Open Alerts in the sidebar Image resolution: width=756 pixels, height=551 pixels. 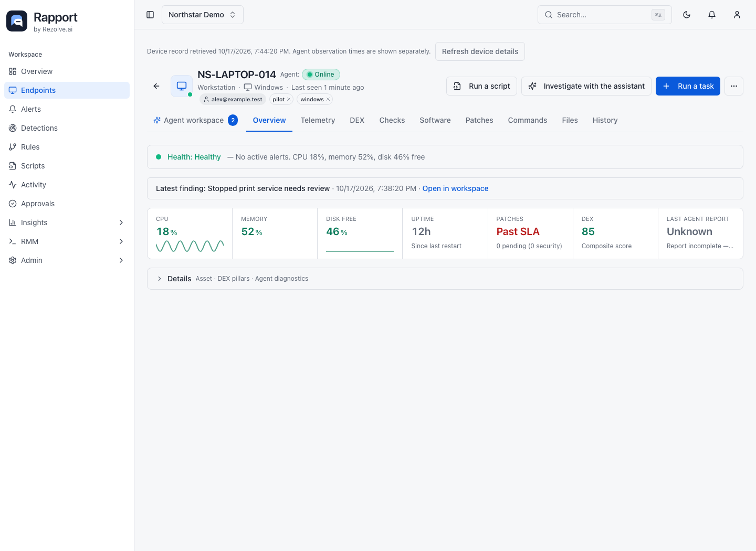pos(67,109)
